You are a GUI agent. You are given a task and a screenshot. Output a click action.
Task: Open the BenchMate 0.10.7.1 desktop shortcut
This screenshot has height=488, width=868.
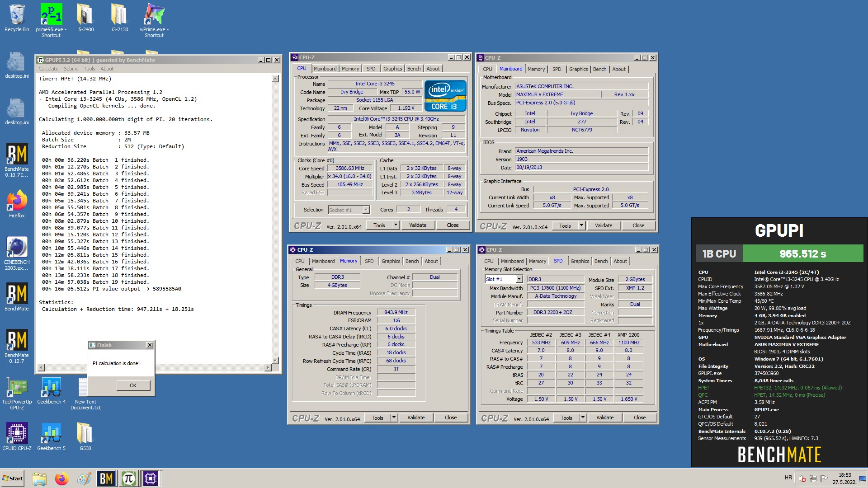tap(17, 160)
